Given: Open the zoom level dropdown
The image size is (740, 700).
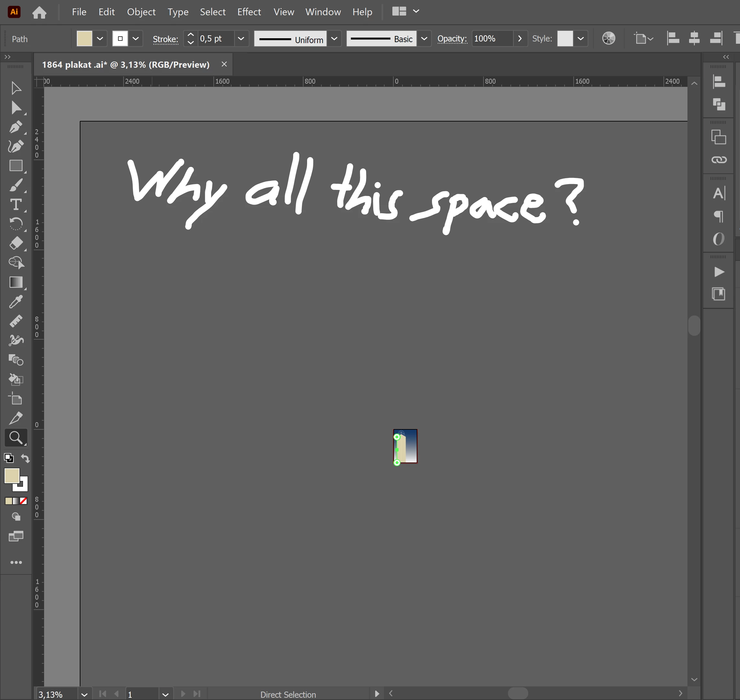Looking at the screenshot, I should pos(84,694).
